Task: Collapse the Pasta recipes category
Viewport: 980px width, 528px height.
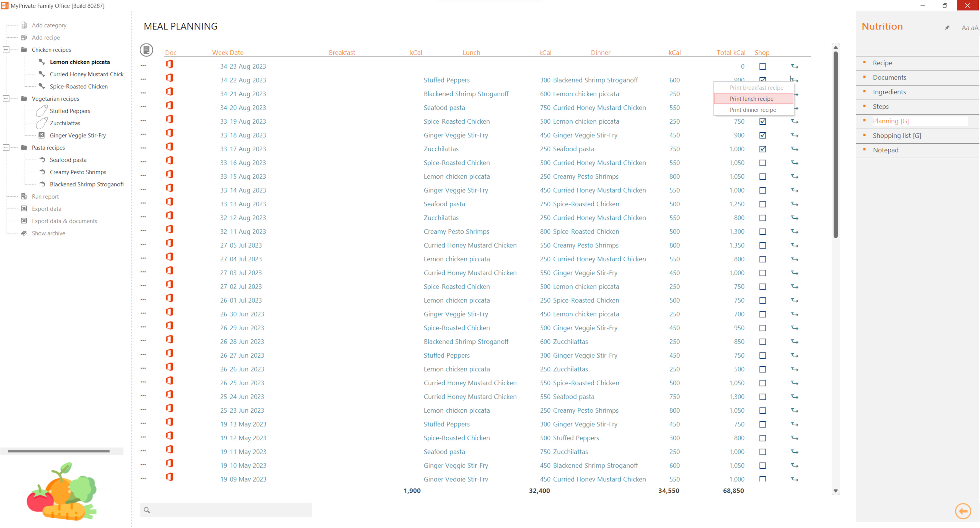Action: click(6, 148)
